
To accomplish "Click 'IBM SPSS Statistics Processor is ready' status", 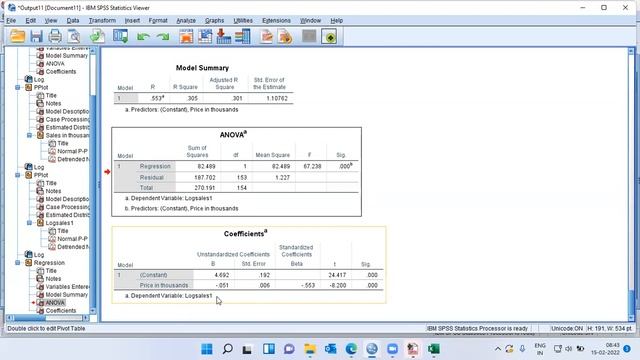I will pos(477,328).
